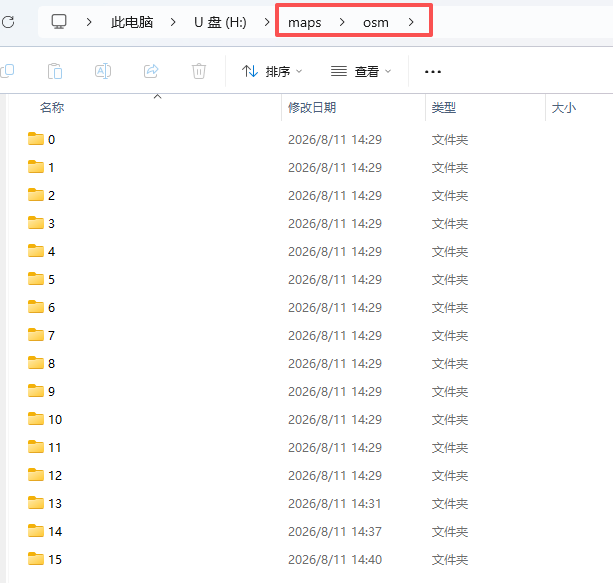The image size is (613, 583).
Task: Select folder icon of folder 6
Action: [36, 307]
